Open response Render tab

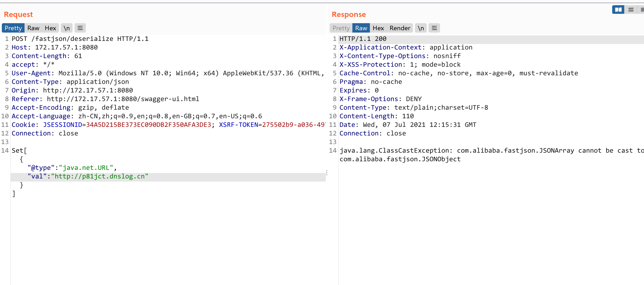tap(400, 28)
